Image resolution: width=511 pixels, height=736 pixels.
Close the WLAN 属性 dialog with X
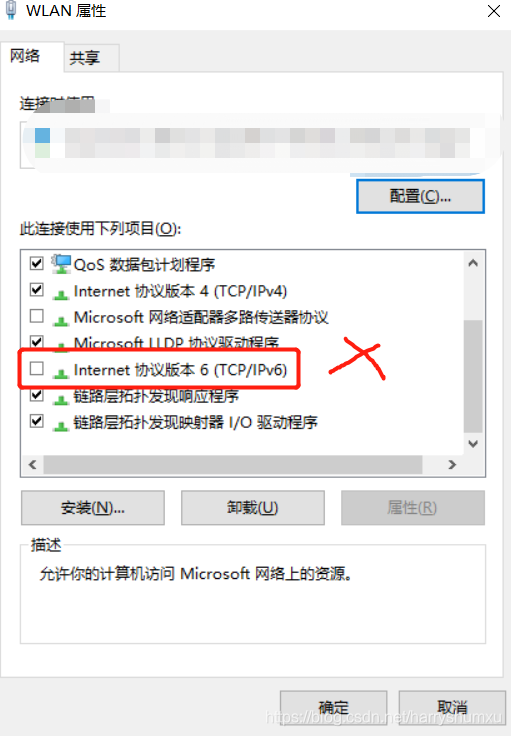coord(494,11)
